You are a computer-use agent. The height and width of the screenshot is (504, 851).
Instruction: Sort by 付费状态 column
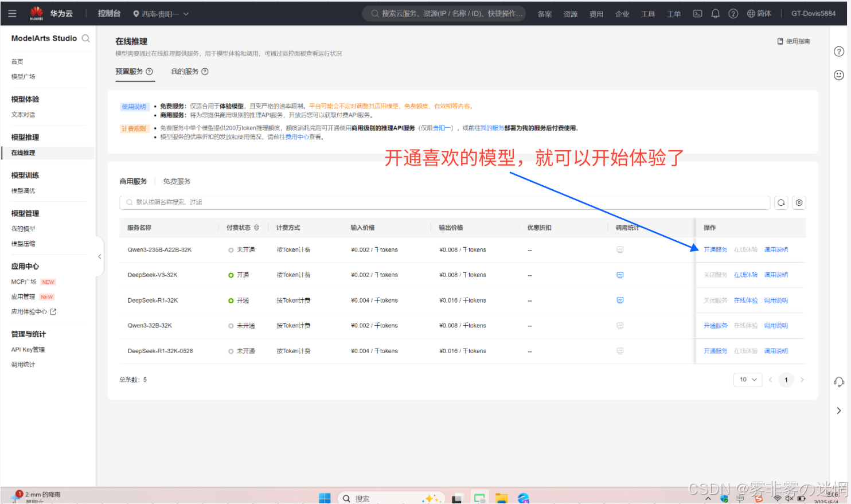click(256, 228)
